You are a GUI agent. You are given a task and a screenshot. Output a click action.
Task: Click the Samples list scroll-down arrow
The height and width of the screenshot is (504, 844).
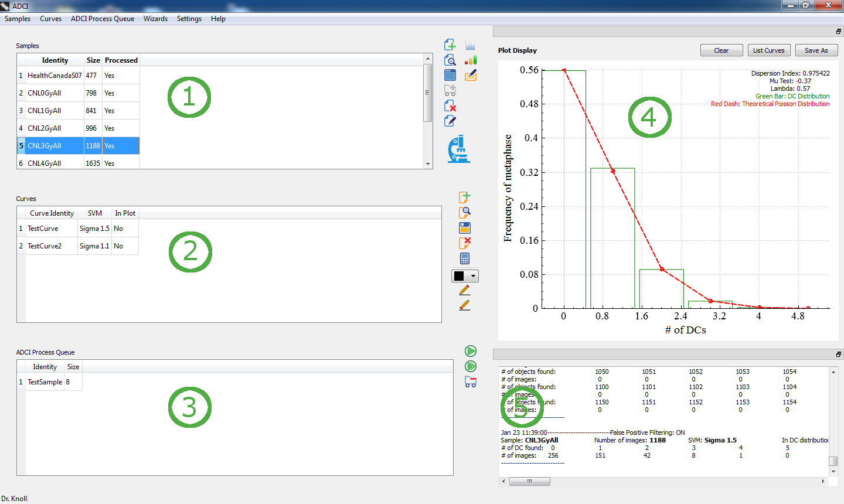428,164
